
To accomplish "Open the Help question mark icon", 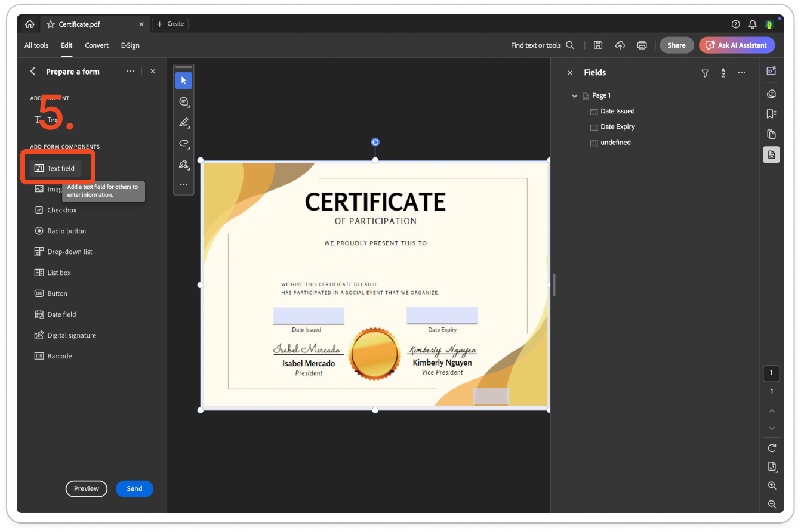I will click(735, 24).
